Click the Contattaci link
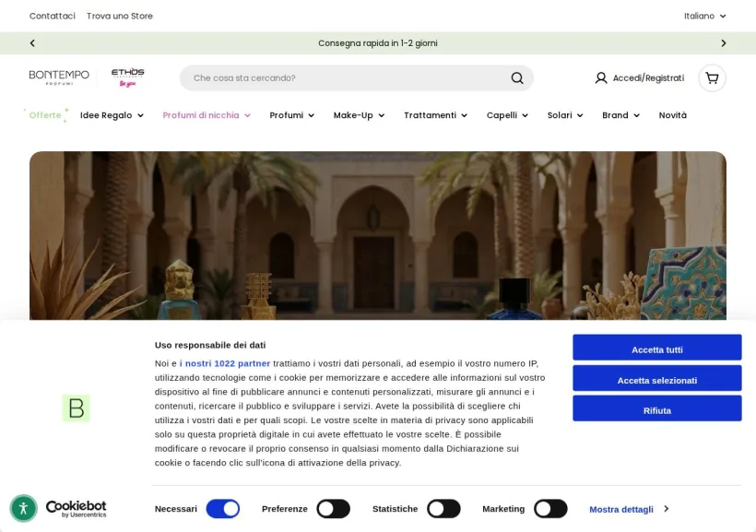Screen dimensions: 756x532 (52, 16)
